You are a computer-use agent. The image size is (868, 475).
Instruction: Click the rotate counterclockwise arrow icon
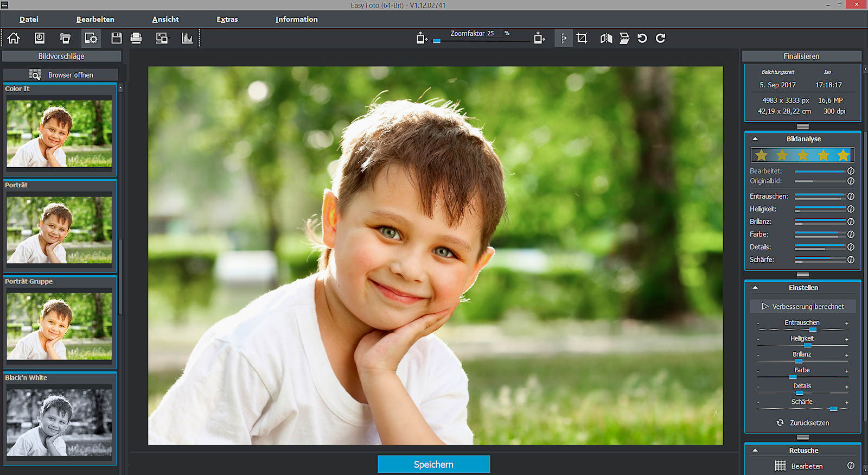642,38
